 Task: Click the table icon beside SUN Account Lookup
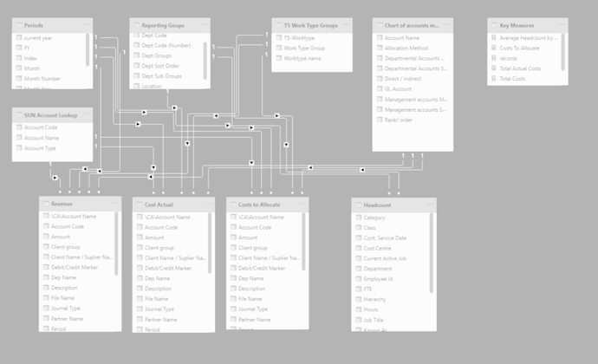19,115
